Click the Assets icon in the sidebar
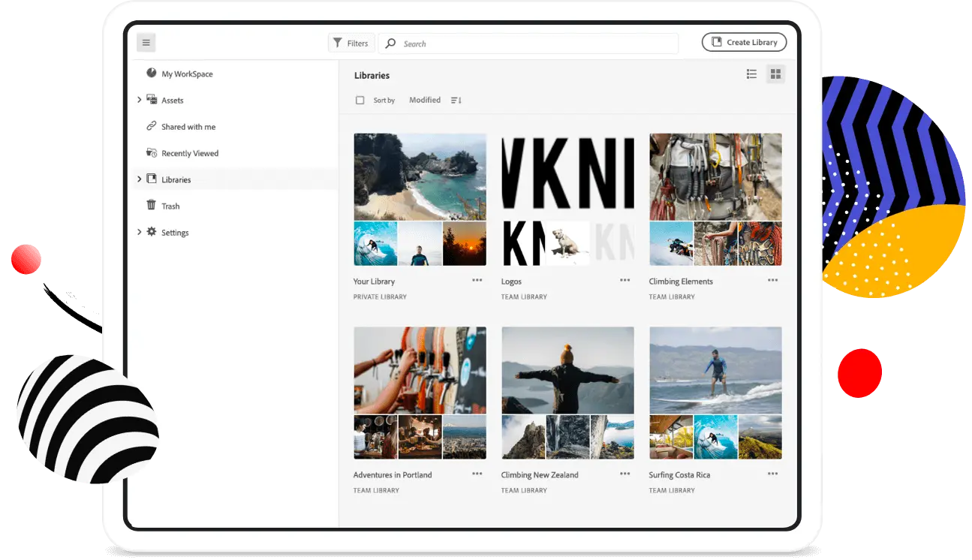The width and height of the screenshot is (972, 560). 152,99
